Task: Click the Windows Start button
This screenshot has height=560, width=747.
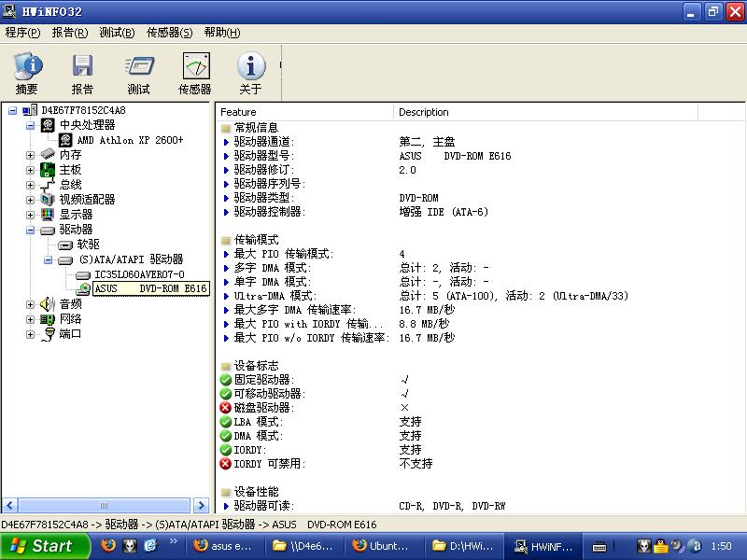Action: click(x=45, y=546)
